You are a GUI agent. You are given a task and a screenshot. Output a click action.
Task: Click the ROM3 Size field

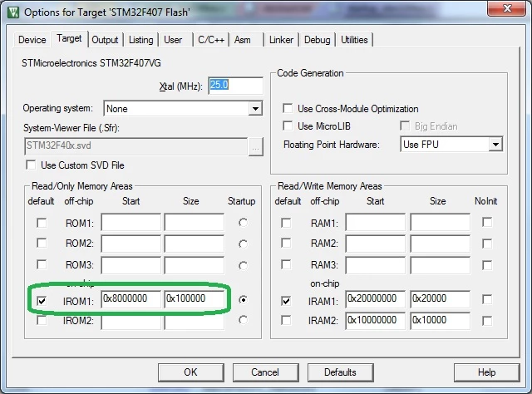coord(195,265)
